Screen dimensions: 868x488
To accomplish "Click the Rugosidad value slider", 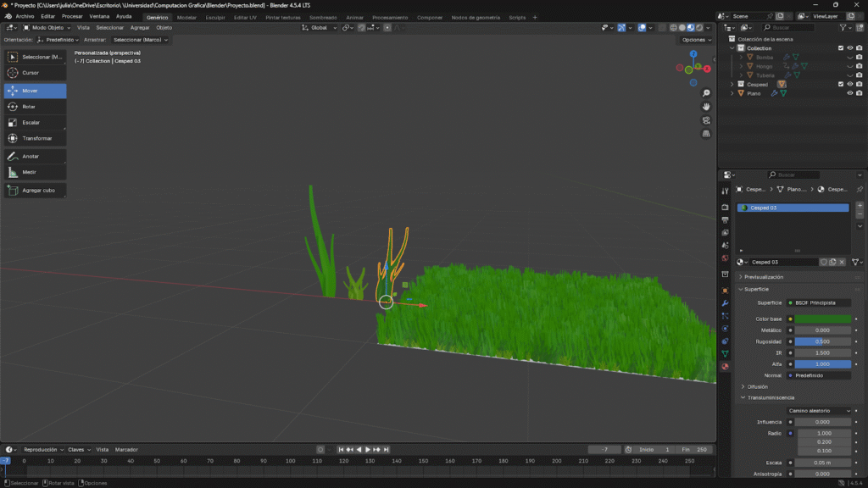I will (x=822, y=341).
